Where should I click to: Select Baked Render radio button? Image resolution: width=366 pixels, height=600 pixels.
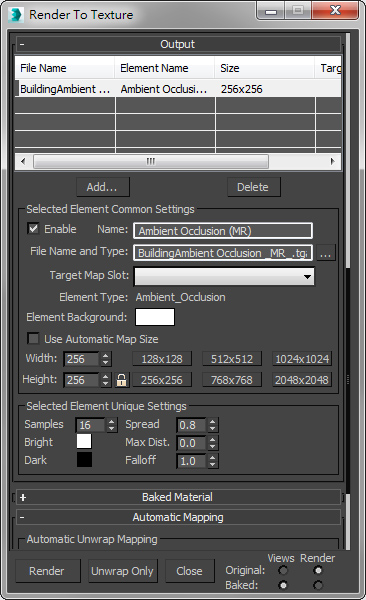pos(317,585)
